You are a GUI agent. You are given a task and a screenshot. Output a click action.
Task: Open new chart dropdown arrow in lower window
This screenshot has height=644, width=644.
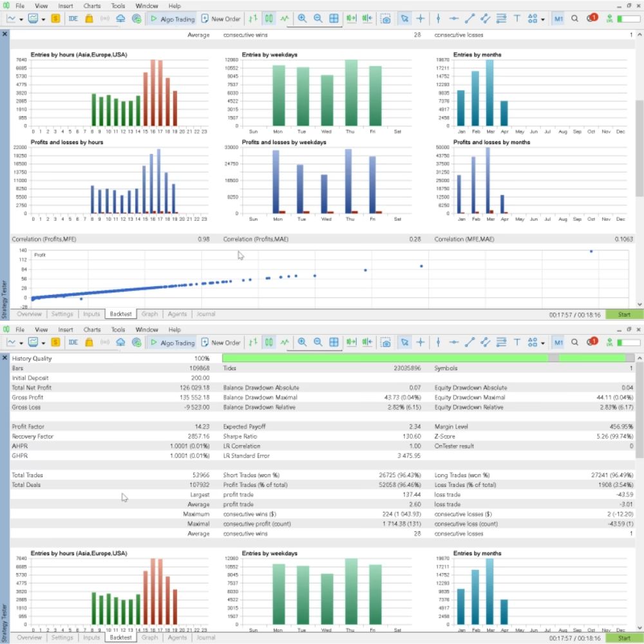coord(21,343)
